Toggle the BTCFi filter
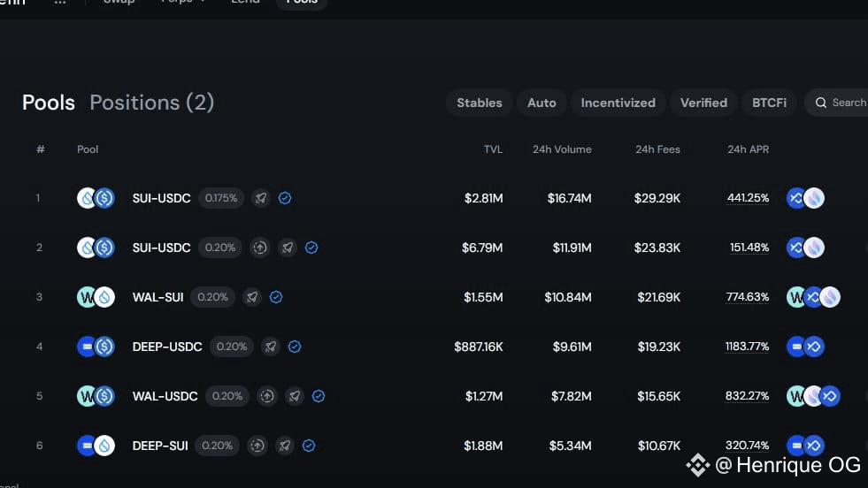 point(769,103)
